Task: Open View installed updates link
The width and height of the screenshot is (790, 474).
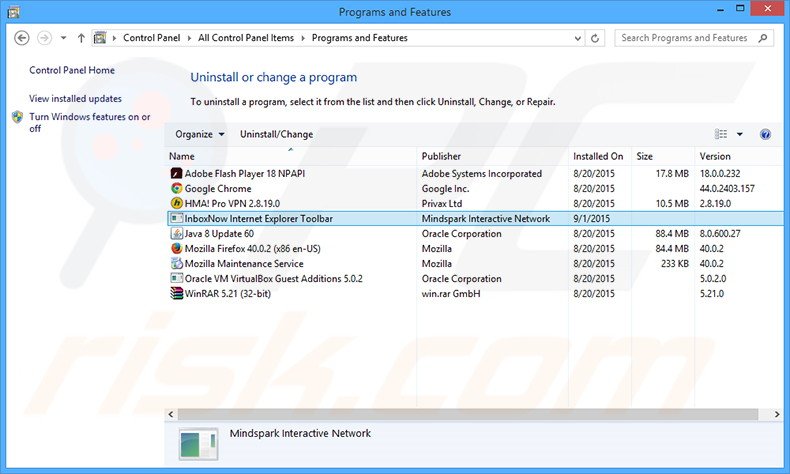Action: (x=75, y=99)
